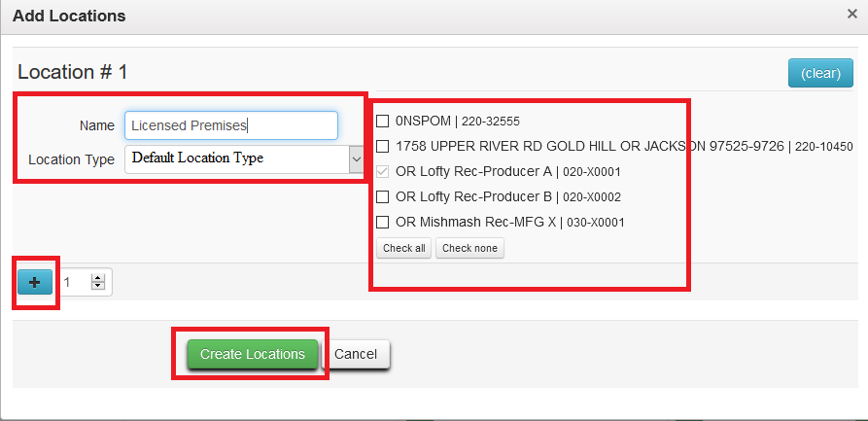Toggle OR Lofty Rec-Producer A checkbox

(383, 172)
